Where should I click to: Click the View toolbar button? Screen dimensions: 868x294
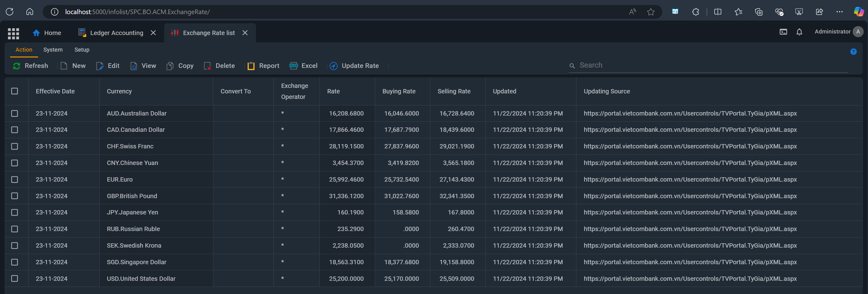coord(143,66)
